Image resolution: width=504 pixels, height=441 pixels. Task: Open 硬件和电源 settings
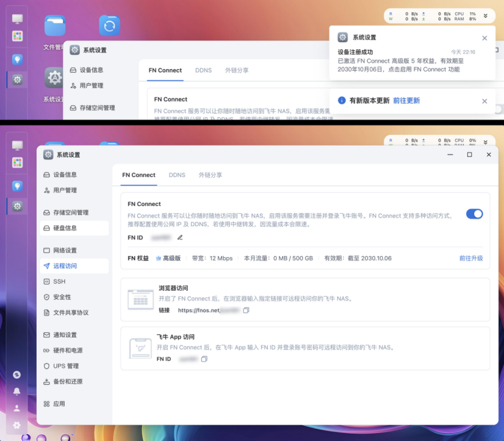[x=74, y=350]
